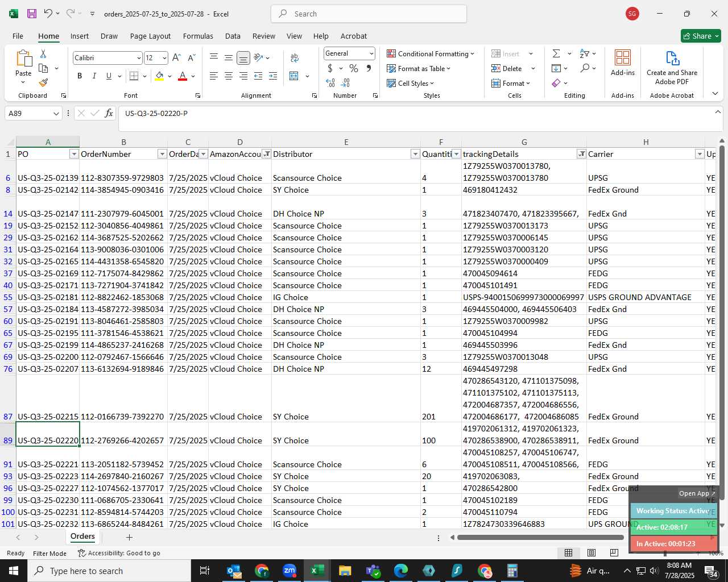Image resolution: width=728 pixels, height=582 pixels.
Task: Open the PO column filter dropdown
Action: 73,154
